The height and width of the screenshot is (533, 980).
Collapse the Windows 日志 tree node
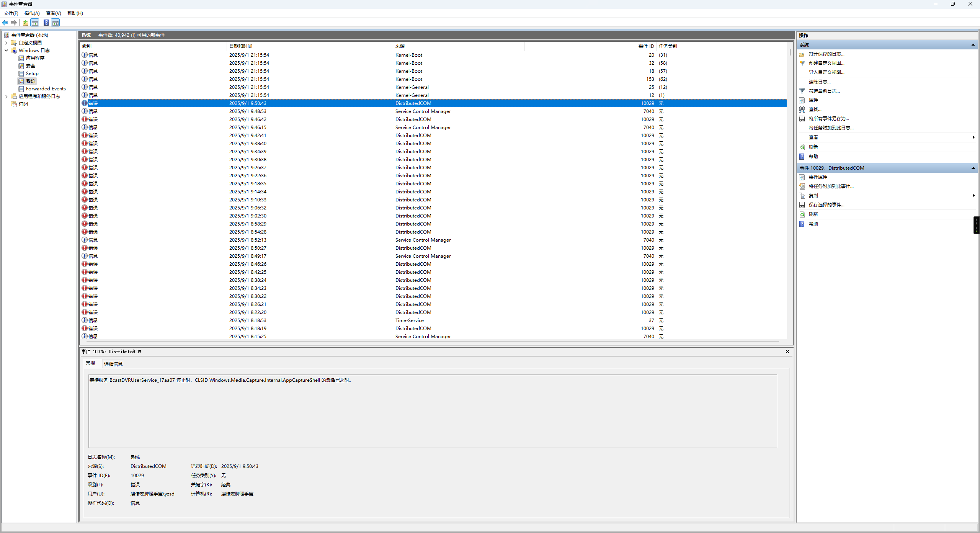[6, 51]
